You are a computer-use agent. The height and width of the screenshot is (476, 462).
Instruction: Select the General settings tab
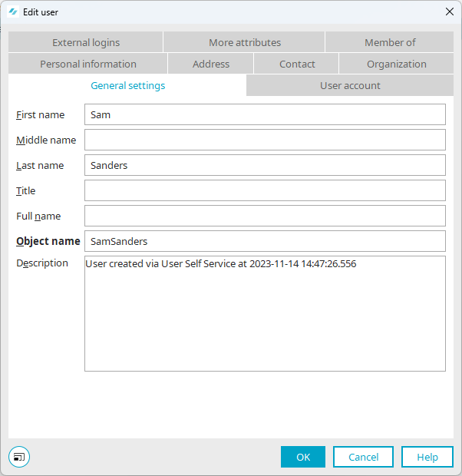(127, 85)
